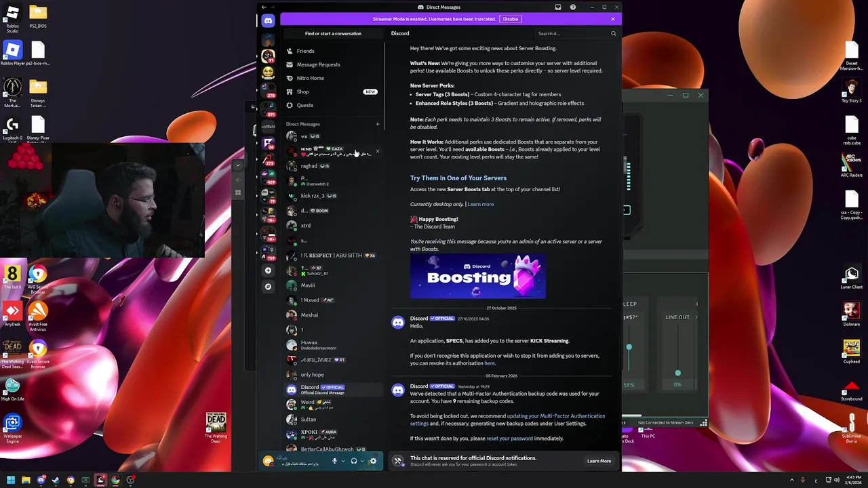
Task: Open the Cuphead desktop icon
Action: pos(852,351)
